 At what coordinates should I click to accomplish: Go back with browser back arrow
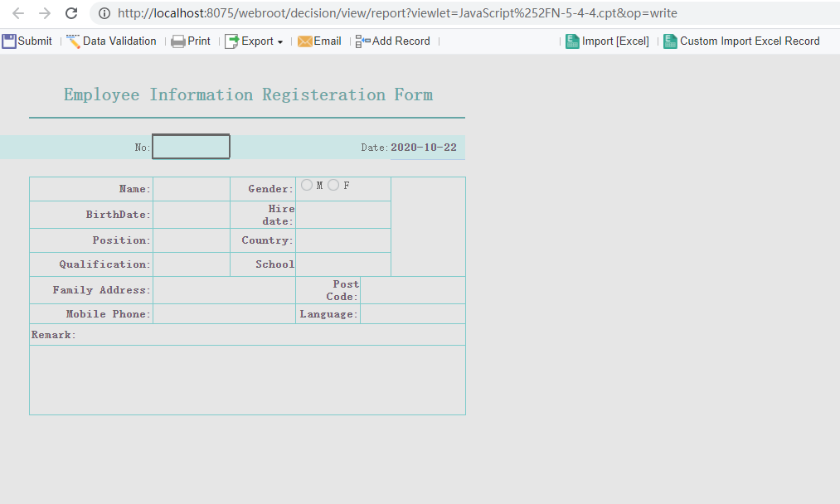point(17,13)
